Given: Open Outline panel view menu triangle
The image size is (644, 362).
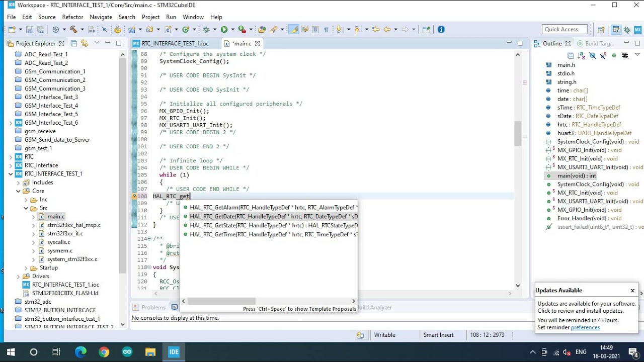Looking at the screenshot, I should click(x=637, y=55).
